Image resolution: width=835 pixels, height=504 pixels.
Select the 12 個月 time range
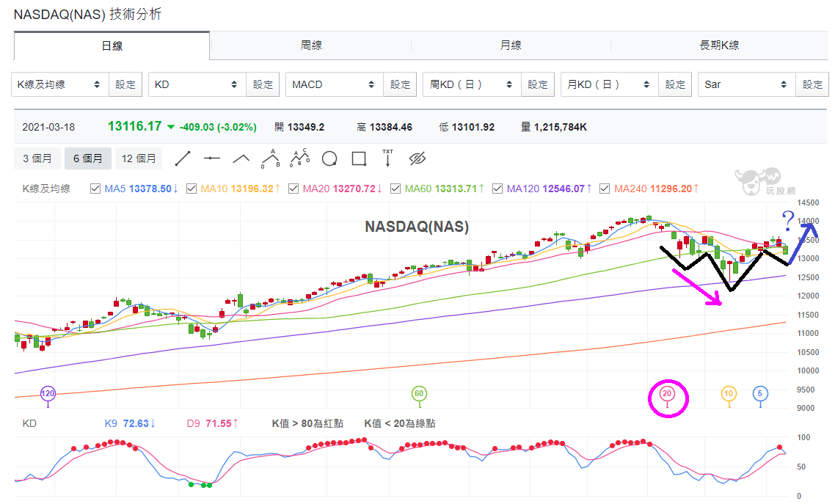pos(139,158)
